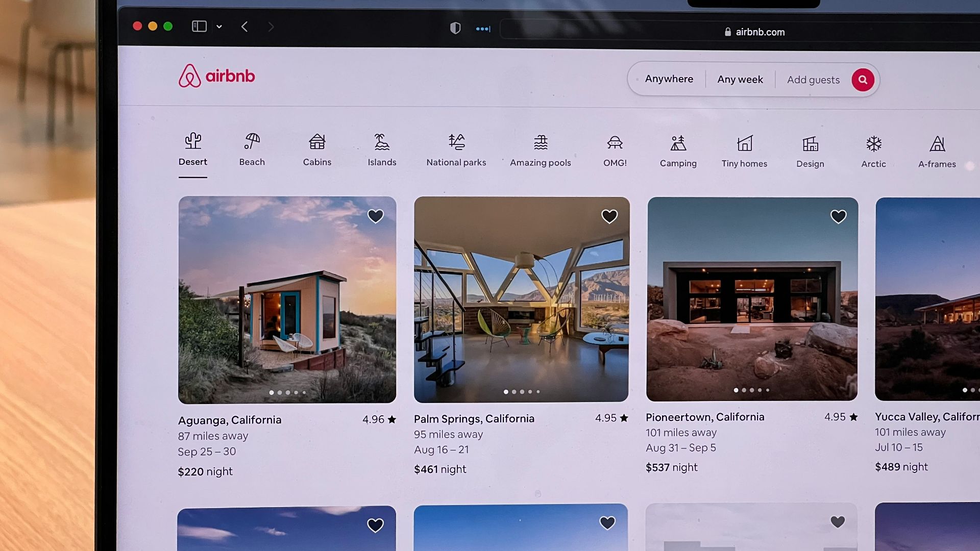This screenshot has width=980, height=551.
Task: Open the Anywhere location selector
Action: [669, 79]
